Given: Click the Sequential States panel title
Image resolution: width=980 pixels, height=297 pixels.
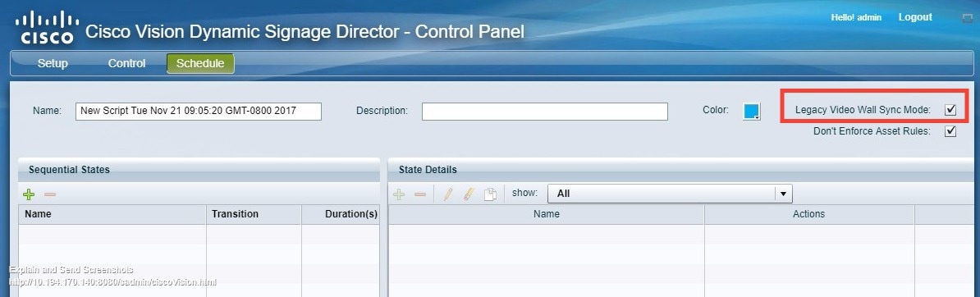Looking at the screenshot, I should 69,170.
